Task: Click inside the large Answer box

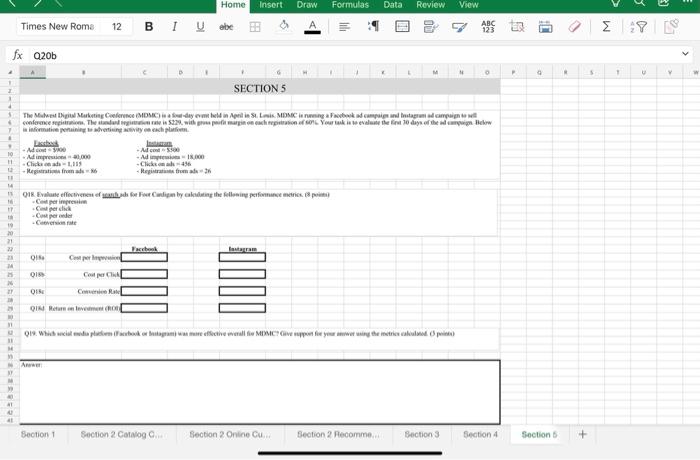Action: coord(260,392)
